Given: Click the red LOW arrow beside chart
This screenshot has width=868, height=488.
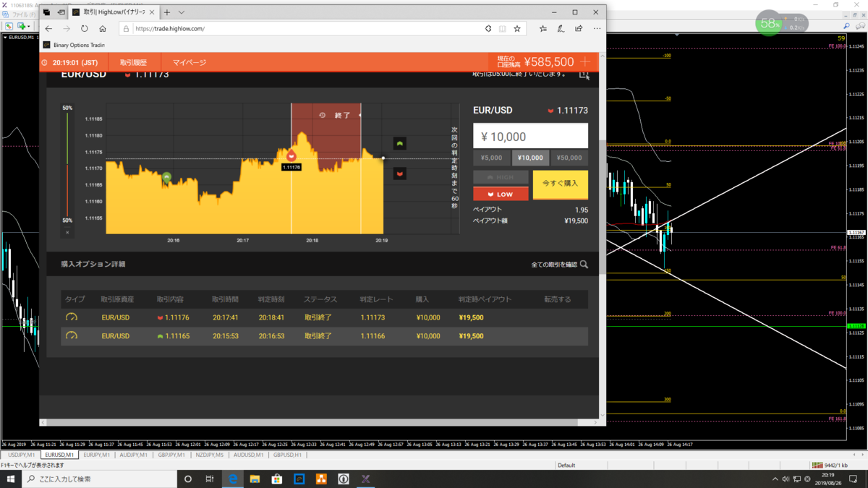Looking at the screenshot, I should (x=399, y=174).
